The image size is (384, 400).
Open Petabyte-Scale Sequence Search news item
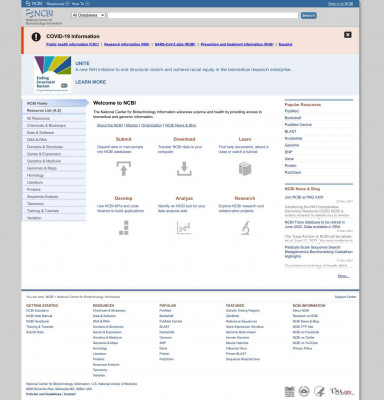pos(319,252)
